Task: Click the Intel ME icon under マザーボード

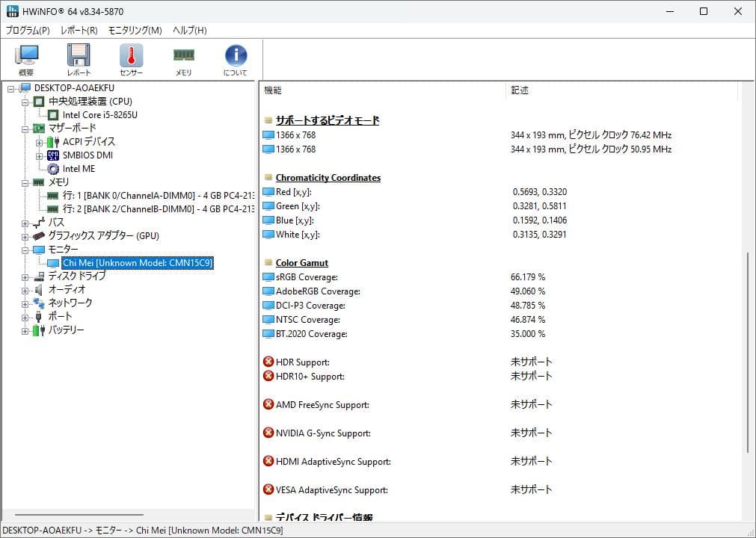Action: pos(55,169)
